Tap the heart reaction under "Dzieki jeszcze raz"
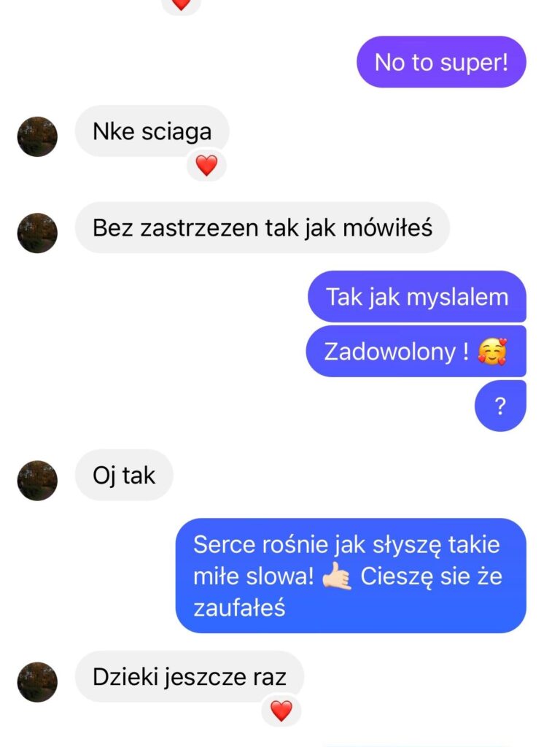 coord(281,711)
